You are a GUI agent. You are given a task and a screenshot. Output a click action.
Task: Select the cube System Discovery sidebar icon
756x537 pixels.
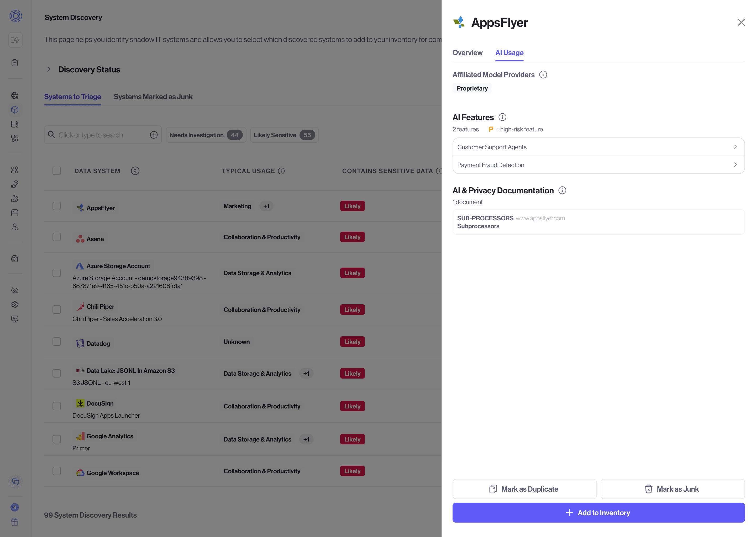tap(15, 110)
